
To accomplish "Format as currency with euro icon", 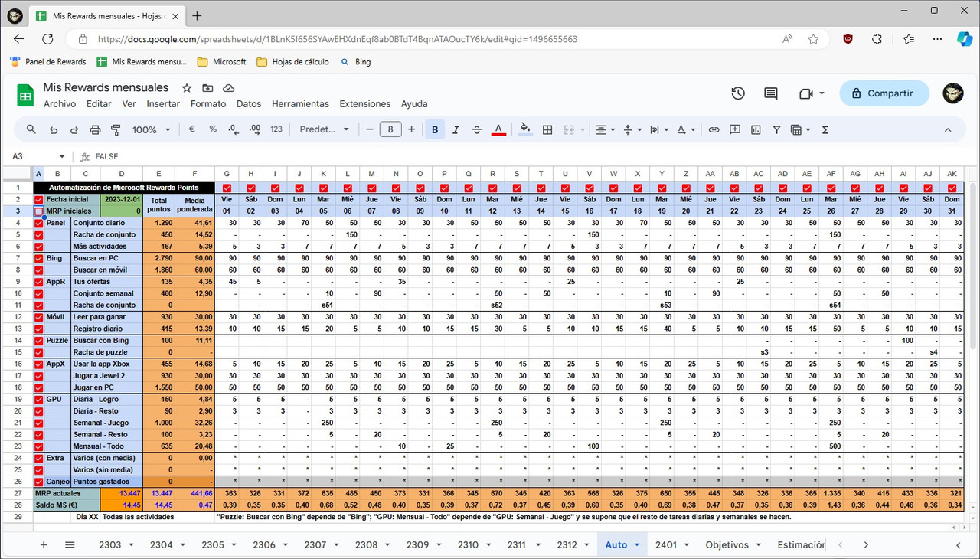I will tap(192, 129).
